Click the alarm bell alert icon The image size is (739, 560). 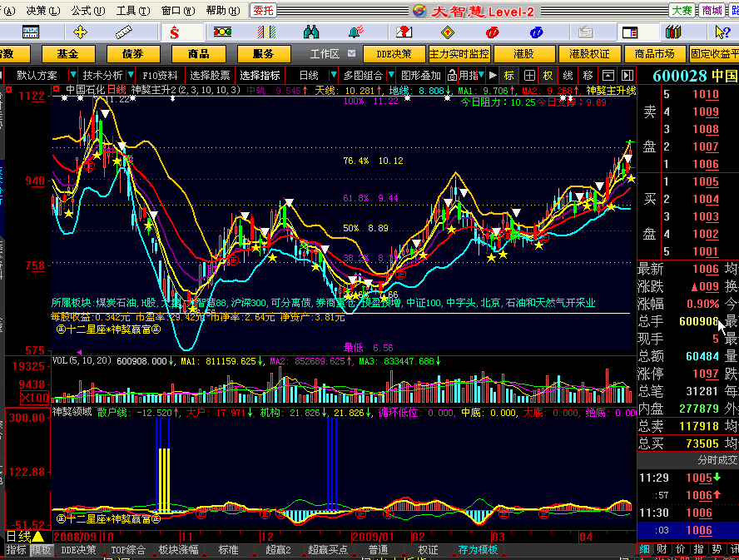coord(356,32)
